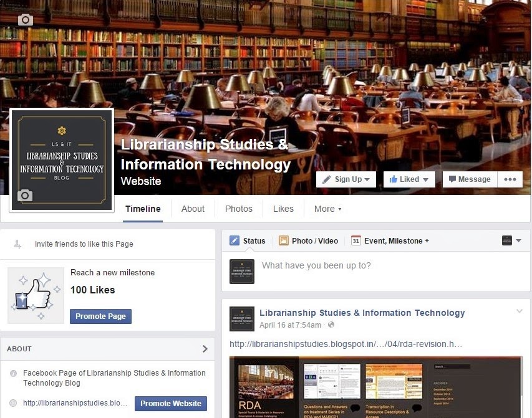
Task: Click the Promote Page button
Action: [x=101, y=316]
